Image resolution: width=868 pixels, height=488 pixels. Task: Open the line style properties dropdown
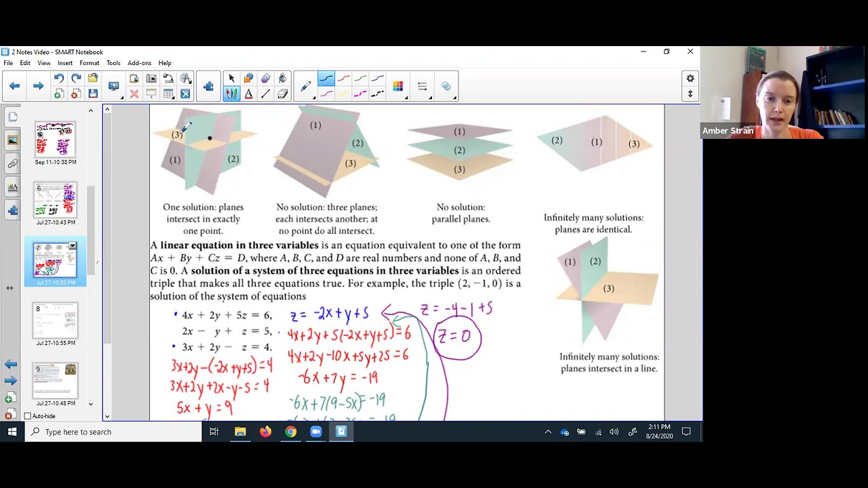point(422,86)
